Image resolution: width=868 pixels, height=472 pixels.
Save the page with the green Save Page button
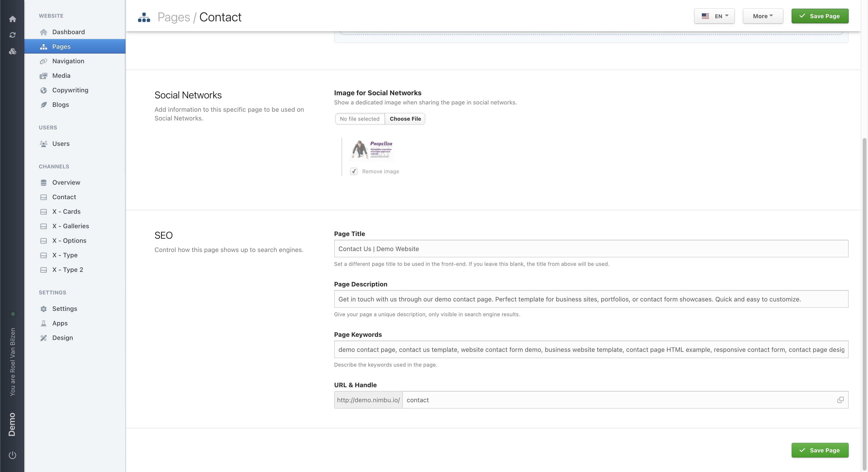[820, 16]
